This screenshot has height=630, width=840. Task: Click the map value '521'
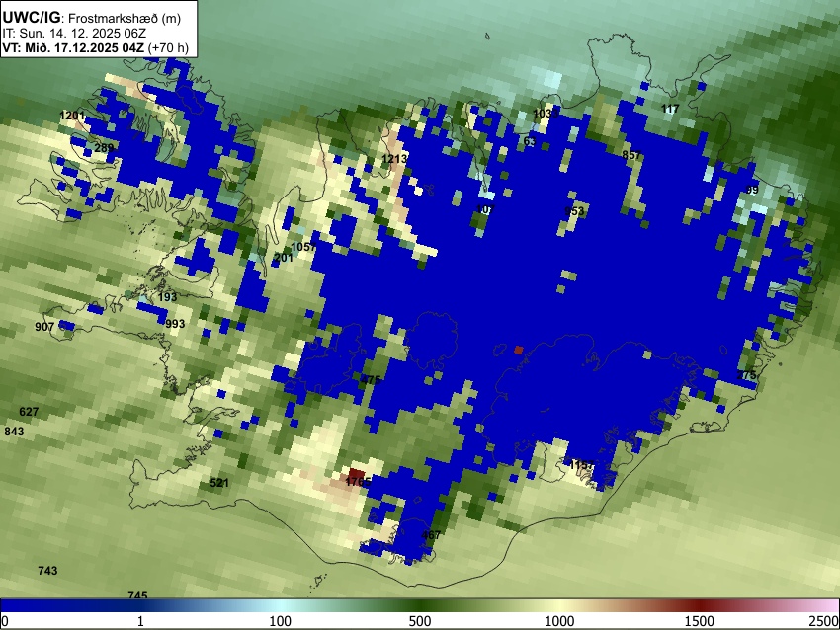[219, 483]
